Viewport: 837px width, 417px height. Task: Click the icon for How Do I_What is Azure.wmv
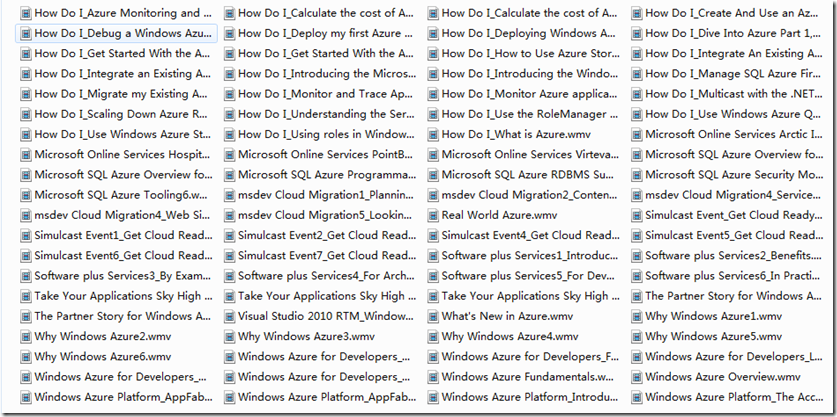433,135
